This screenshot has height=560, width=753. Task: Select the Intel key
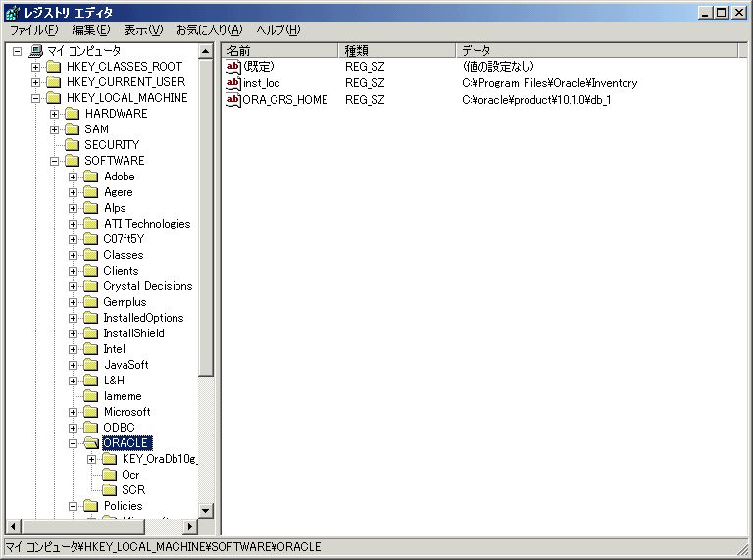[115, 349]
